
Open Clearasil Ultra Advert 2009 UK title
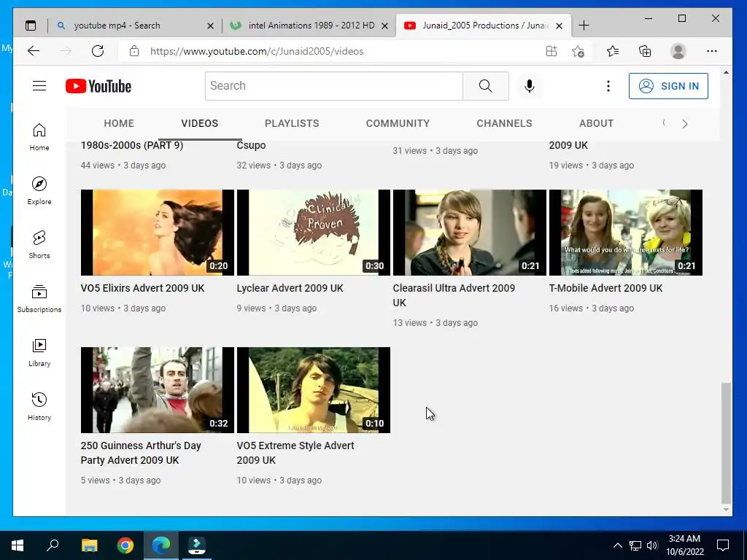click(x=454, y=295)
